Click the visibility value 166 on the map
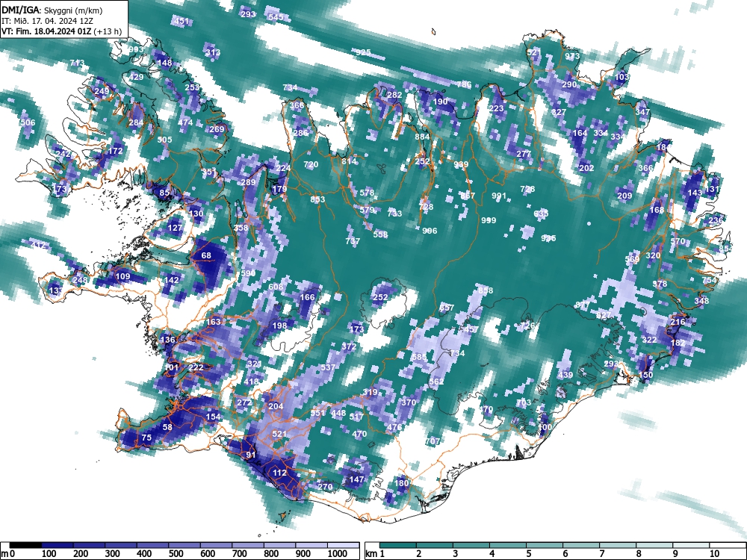Viewport: 747px width, 560px height. coord(307,298)
